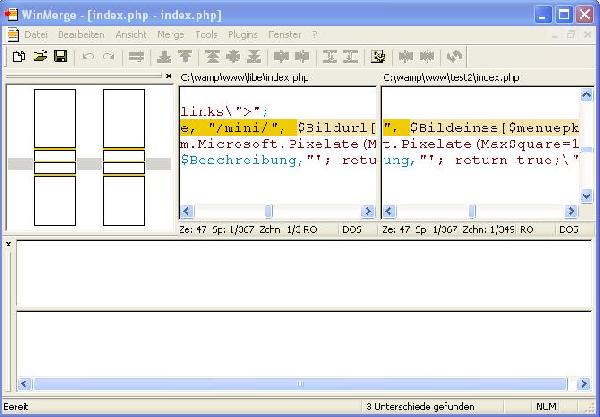Image resolution: width=600 pixels, height=417 pixels.
Task: Click bottom diff pane scroll right arrow
Action: pyautogui.click(x=584, y=384)
